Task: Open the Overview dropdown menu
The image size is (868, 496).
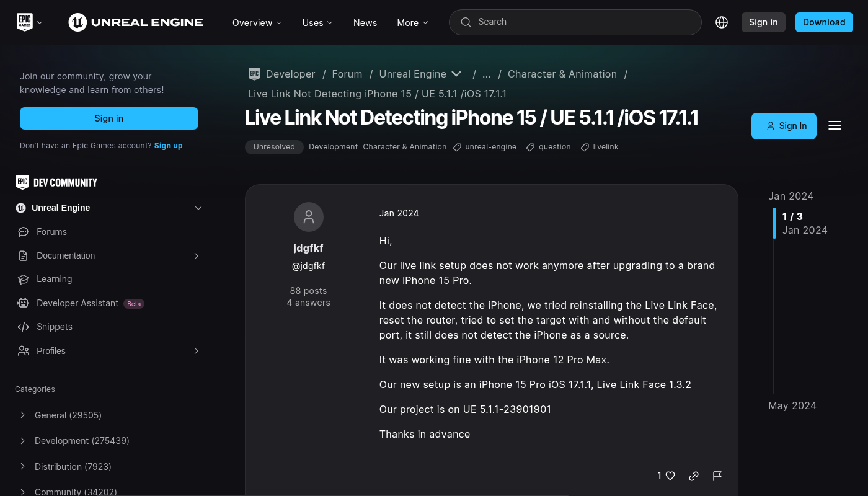Action: point(257,23)
